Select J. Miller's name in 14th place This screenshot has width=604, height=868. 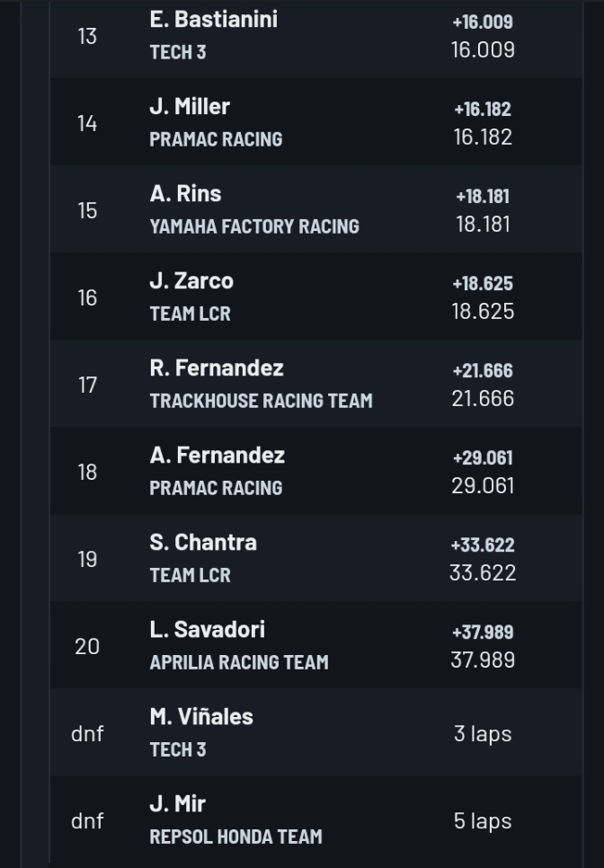point(190,106)
